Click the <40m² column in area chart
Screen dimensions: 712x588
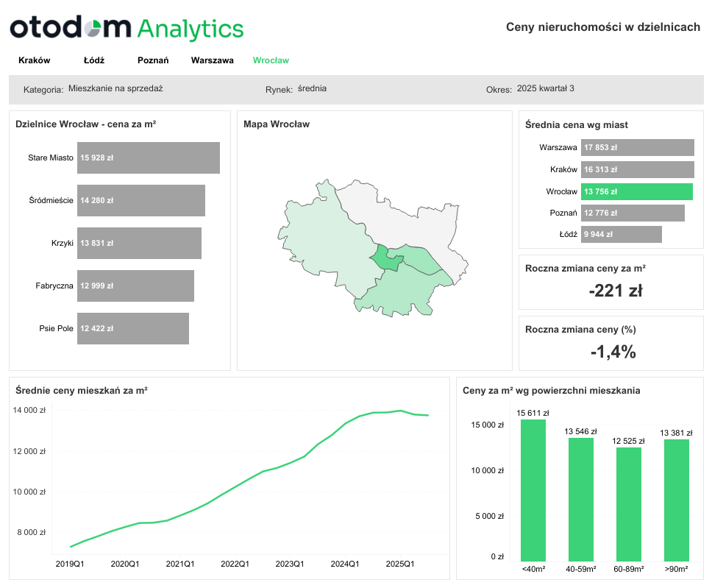click(533, 489)
